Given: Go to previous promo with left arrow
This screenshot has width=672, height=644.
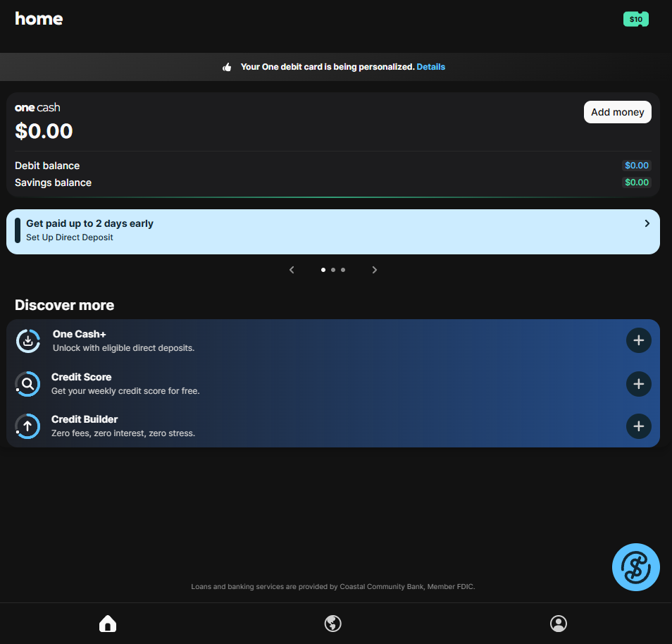Looking at the screenshot, I should pos(292,270).
